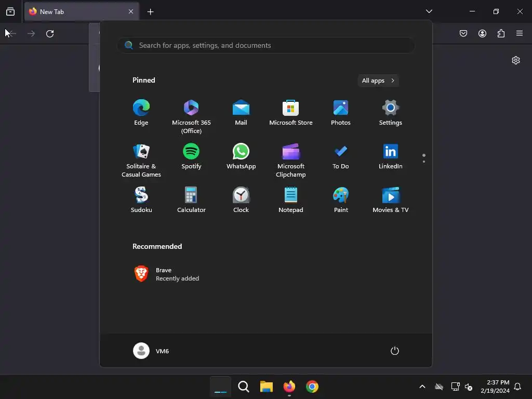Reload the Firefox page

pyautogui.click(x=50, y=34)
